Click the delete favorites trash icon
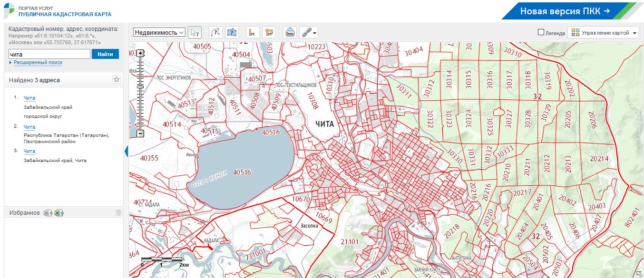Screen dimensions: 644x278 point(118,213)
